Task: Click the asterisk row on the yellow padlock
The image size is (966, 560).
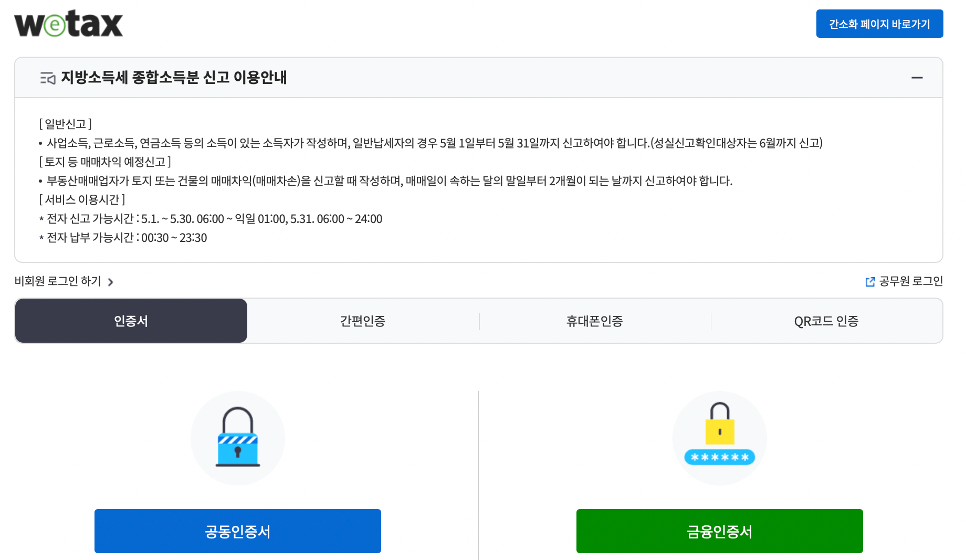Action: pyautogui.click(x=719, y=458)
